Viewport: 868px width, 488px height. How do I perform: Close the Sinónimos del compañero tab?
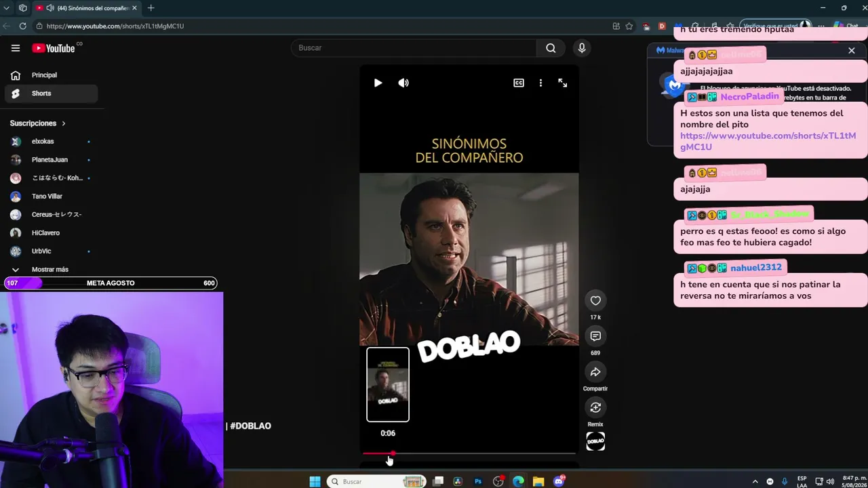click(x=134, y=8)
